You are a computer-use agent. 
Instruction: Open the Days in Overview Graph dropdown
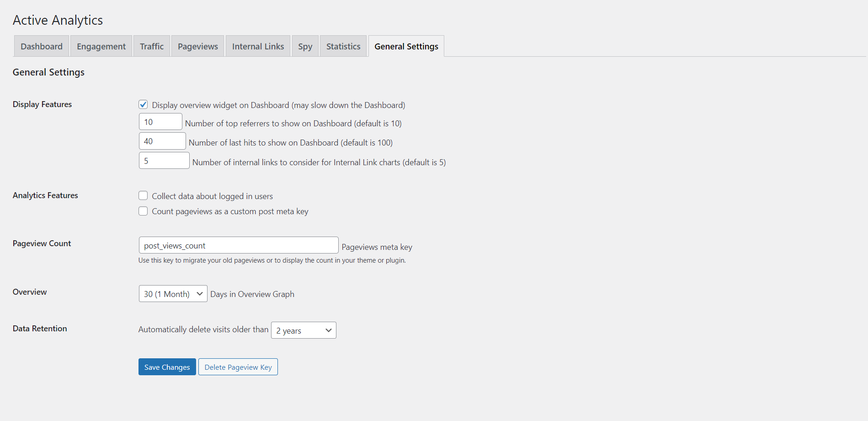click(x=173, y=294)
